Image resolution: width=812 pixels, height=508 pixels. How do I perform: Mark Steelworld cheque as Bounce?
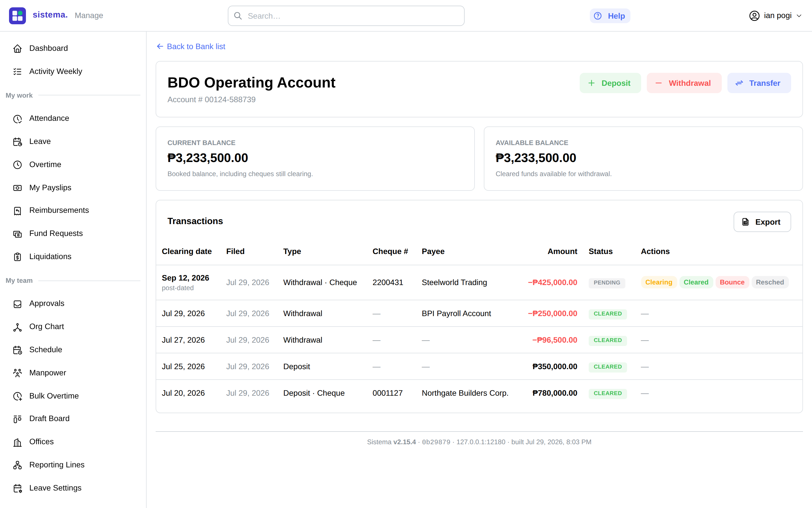coord(732,282)
